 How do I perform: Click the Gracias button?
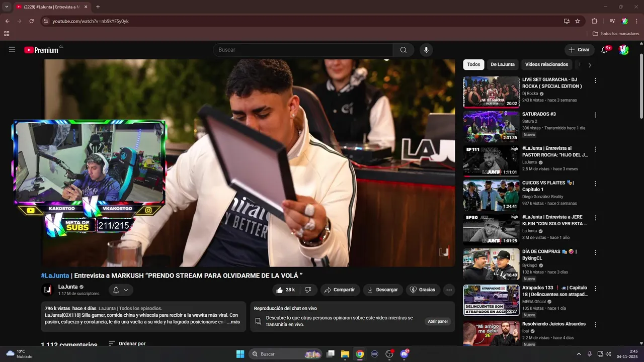[423, 290]
